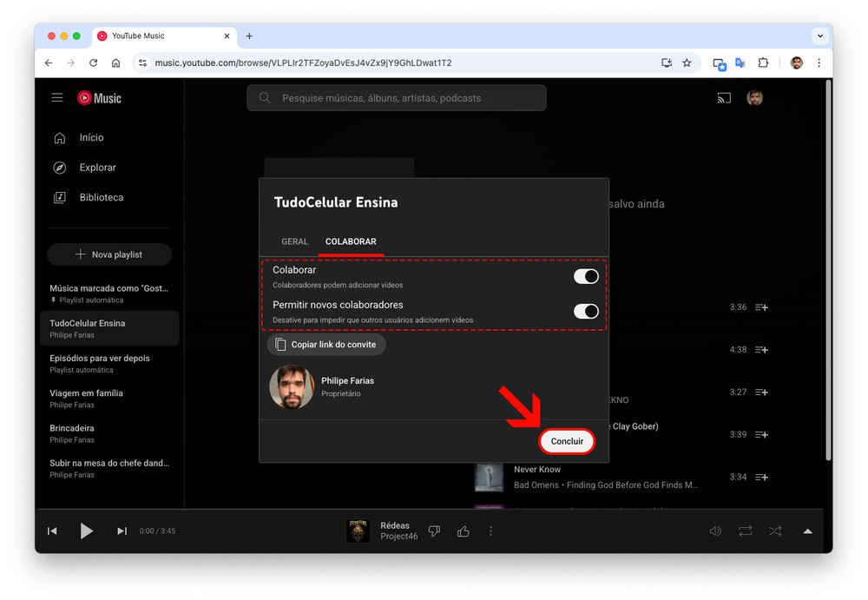Bookmark page with the star icon
This screenshot has width=868, height=600.
tap(687, 63)
